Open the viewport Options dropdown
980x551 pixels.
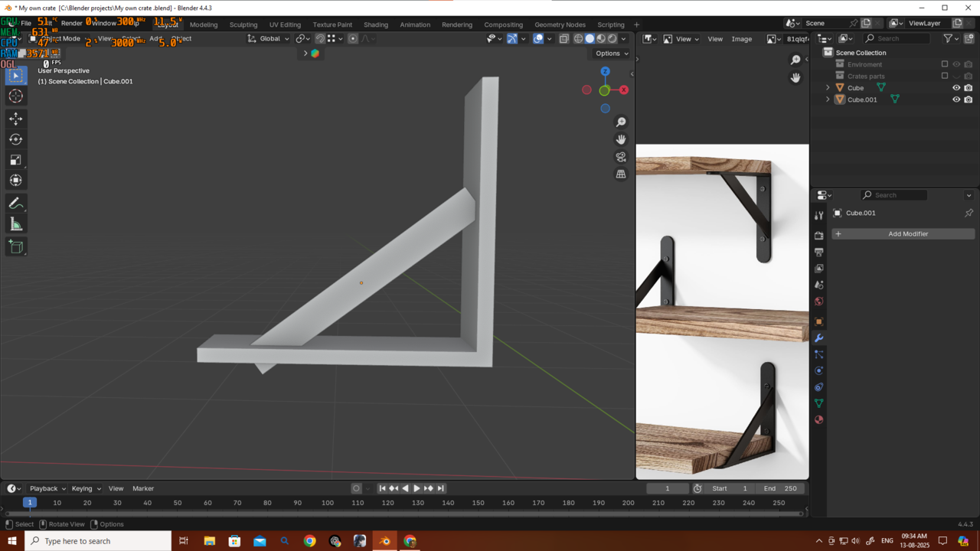point(612,54)
